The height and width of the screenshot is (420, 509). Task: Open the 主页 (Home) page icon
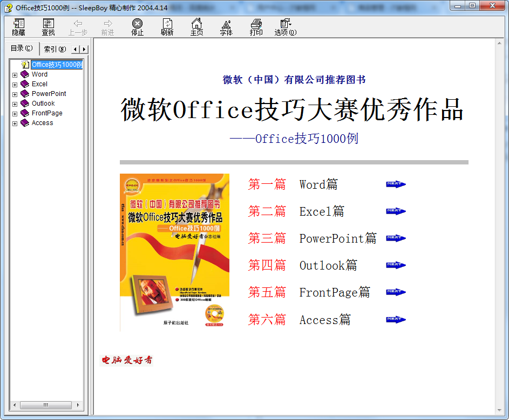[196, 26]
